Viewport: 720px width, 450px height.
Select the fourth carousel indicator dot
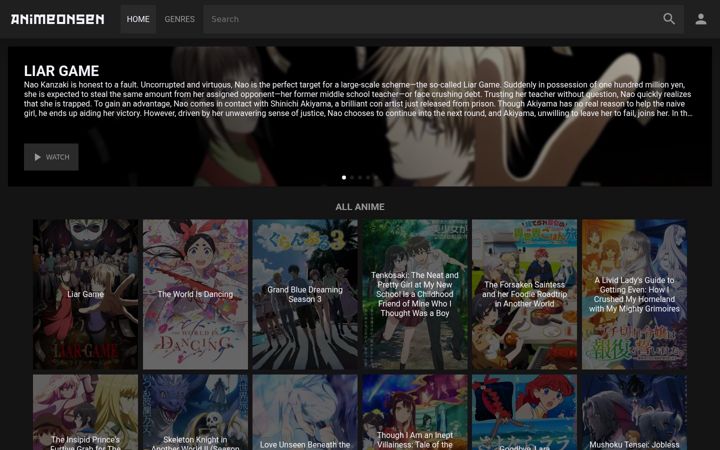[367, 177]
